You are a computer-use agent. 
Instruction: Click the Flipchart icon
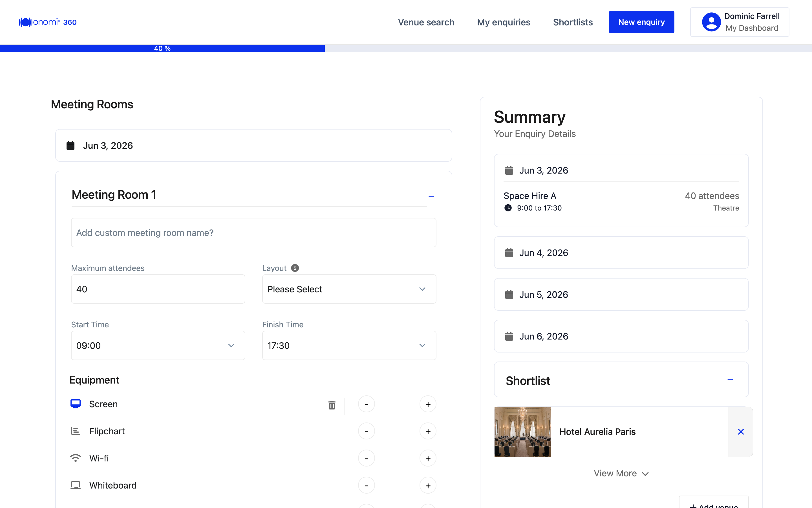(76, 431)
